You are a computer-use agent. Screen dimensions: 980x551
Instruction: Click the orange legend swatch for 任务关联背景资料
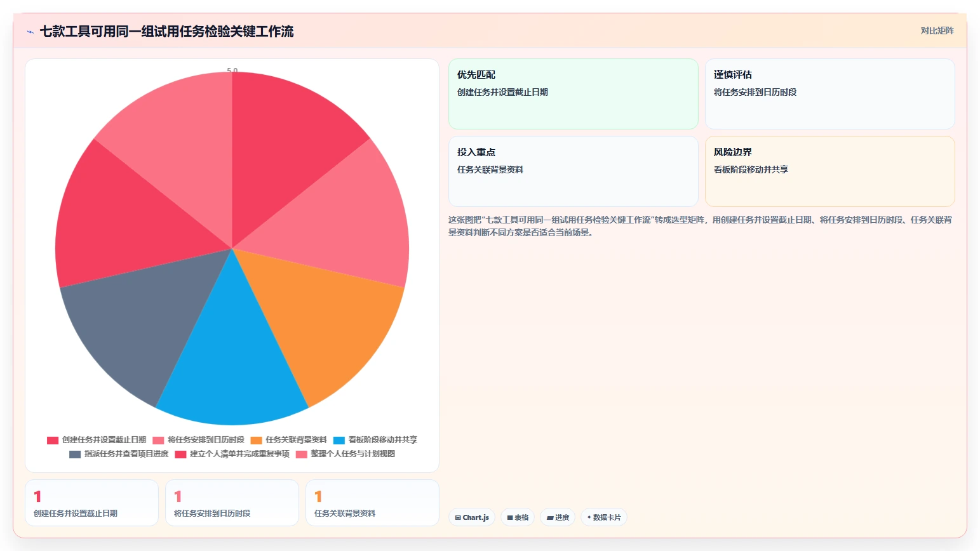256,440
